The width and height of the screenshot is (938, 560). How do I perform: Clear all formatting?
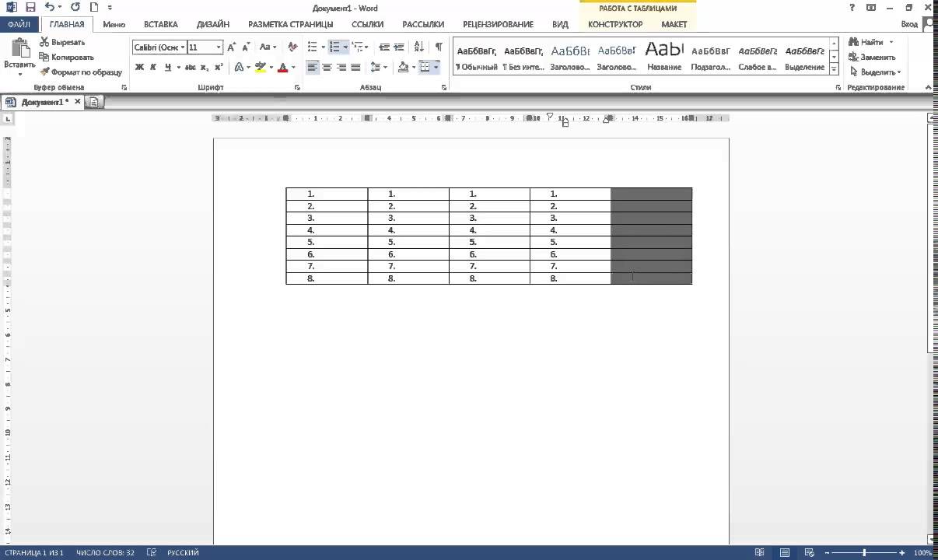(292, 47)
